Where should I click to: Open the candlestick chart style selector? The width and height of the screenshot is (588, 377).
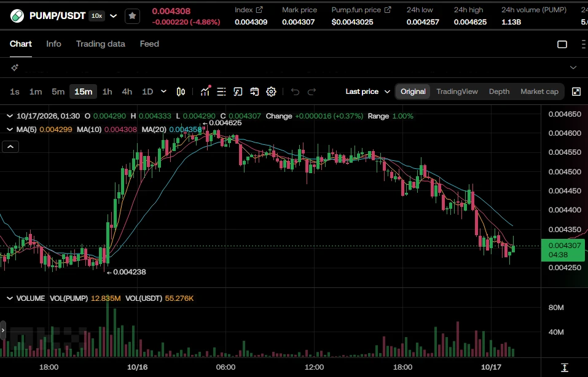(181, 91)
